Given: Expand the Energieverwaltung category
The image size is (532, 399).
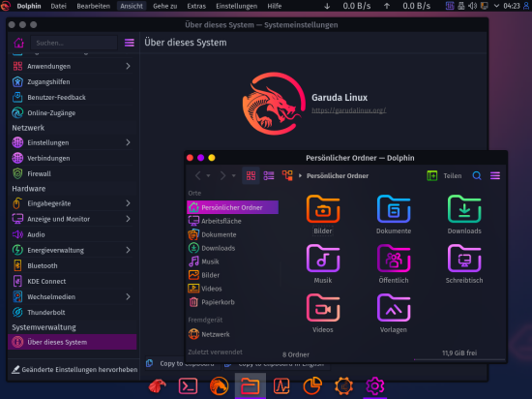Looking at the screenshot, I should [x=128, y=250].
